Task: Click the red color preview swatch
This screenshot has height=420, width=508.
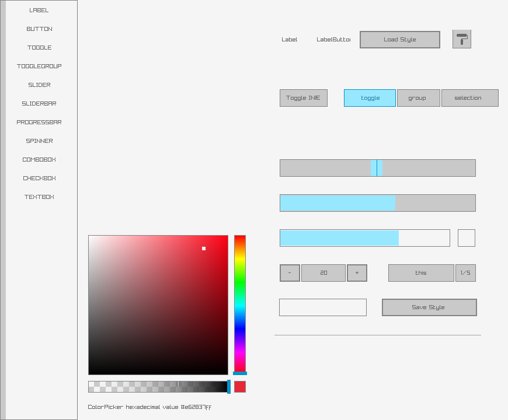Action: pos(239,387)
